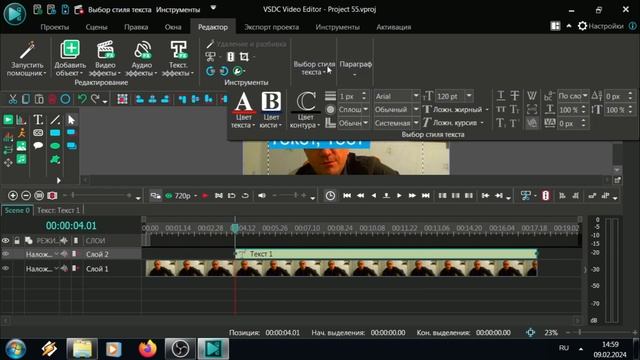Screen dimensions: 640x360
Task: Click the red Delete icon in toolbar
Action: [52, 99]
